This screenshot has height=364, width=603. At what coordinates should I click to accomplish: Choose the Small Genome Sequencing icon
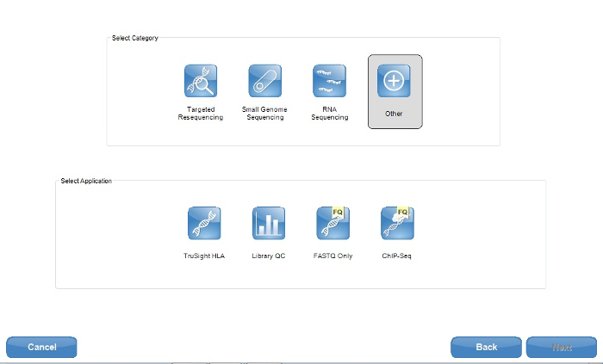tap(265, 81)
